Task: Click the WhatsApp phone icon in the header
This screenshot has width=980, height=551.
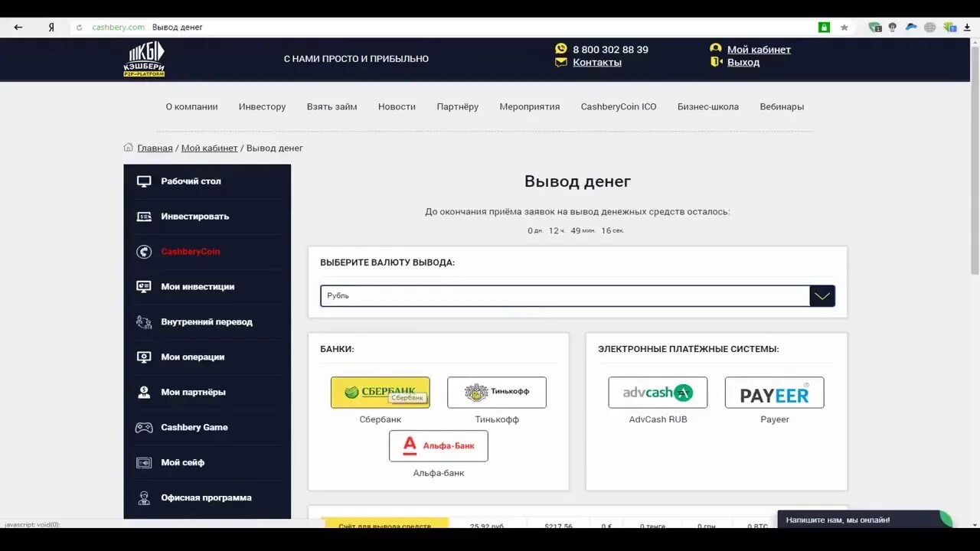Action: (x=561, y=48)
